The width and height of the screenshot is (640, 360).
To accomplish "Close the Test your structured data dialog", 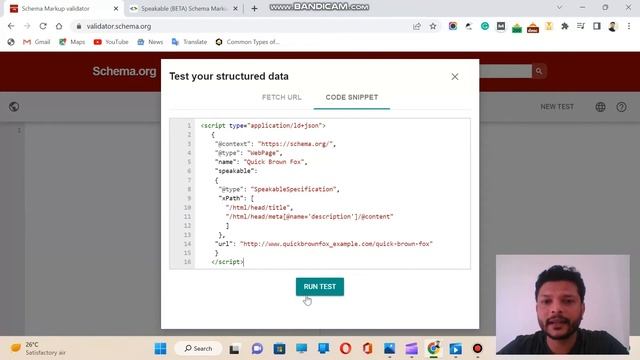I will pos(455,77).
